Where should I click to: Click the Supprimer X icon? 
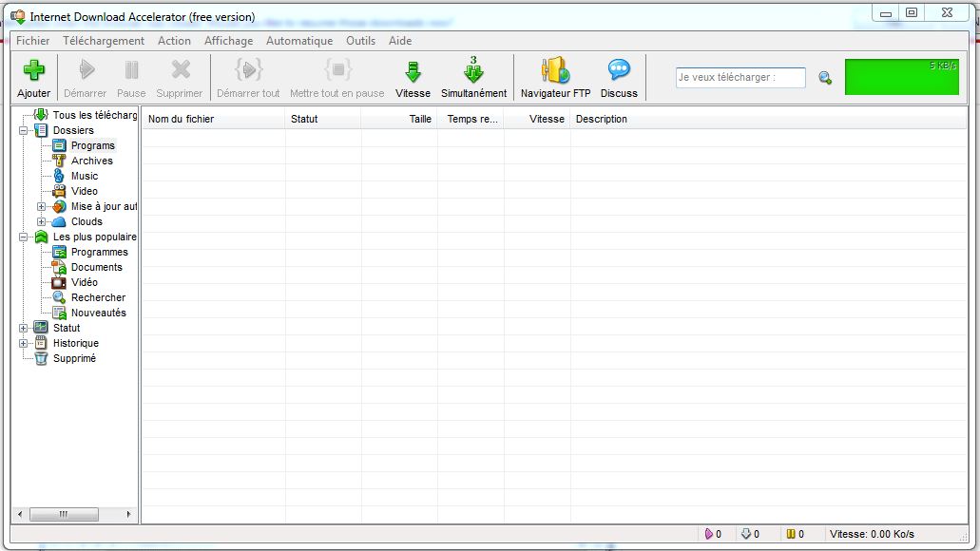[x=181, y=70]
